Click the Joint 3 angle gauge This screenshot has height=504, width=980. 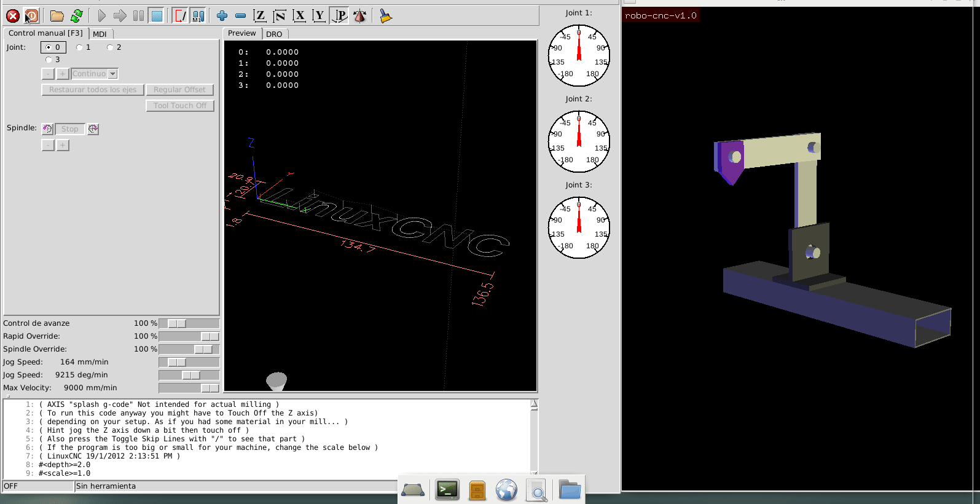coord(579,227)
